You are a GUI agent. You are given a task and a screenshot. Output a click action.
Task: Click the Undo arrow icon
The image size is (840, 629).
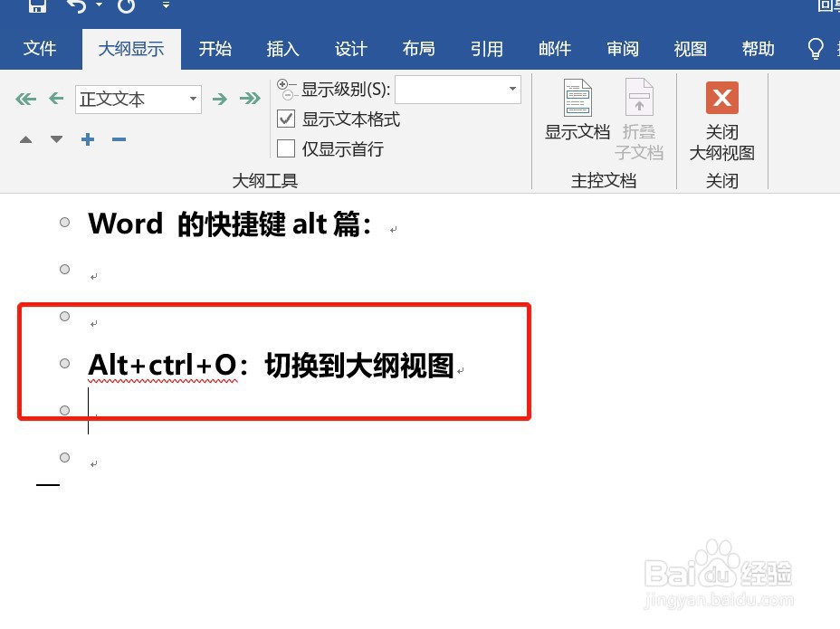77,5
